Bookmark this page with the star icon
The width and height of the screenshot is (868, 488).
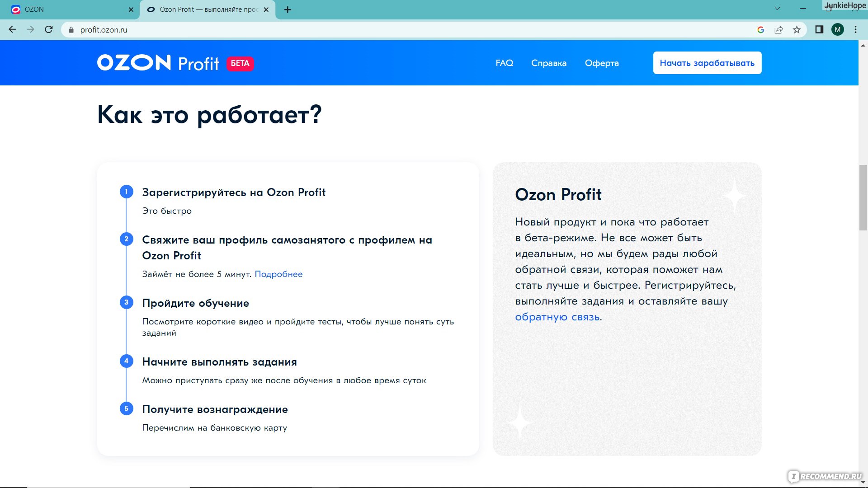(x=797, y=30)
